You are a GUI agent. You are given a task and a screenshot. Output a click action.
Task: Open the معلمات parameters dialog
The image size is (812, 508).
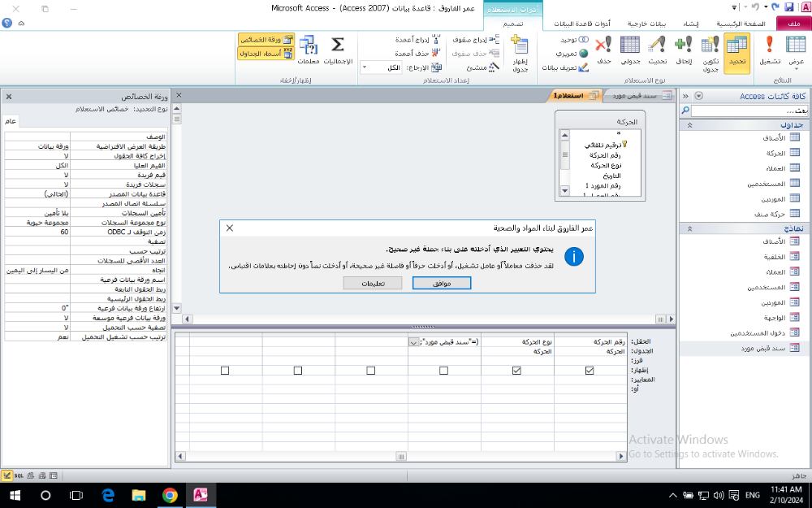pos(308,50)
